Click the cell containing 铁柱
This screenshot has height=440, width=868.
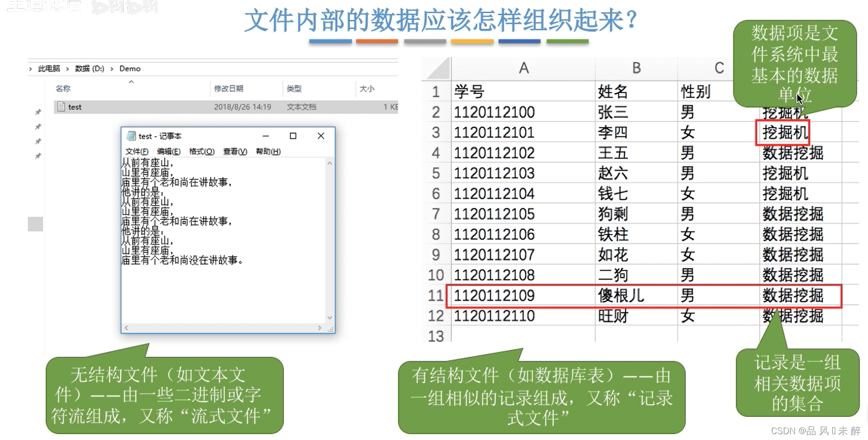point(636,234)
